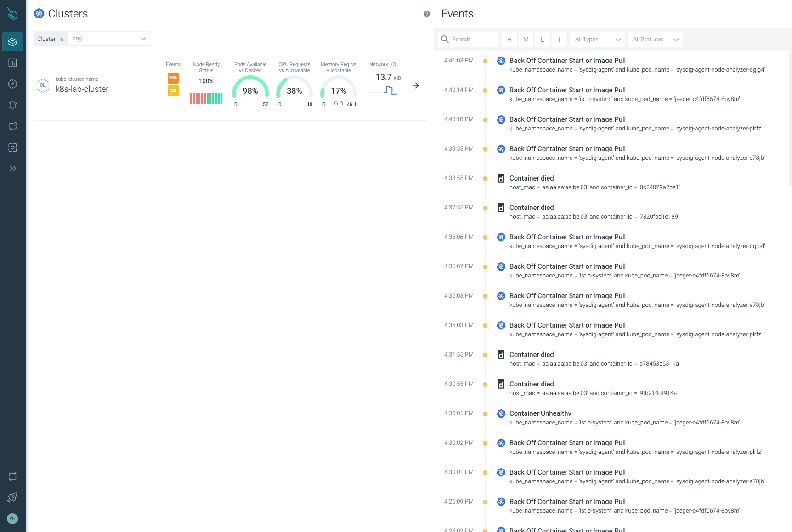Click the help question mark icon
The height and width of the screenshot is (532, 792).
(427, 14)
